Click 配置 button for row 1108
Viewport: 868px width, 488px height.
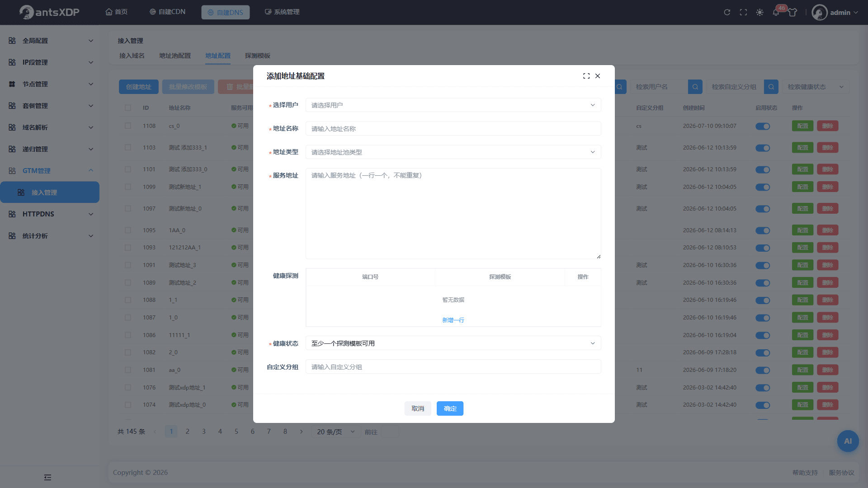[x=802, y=126]
